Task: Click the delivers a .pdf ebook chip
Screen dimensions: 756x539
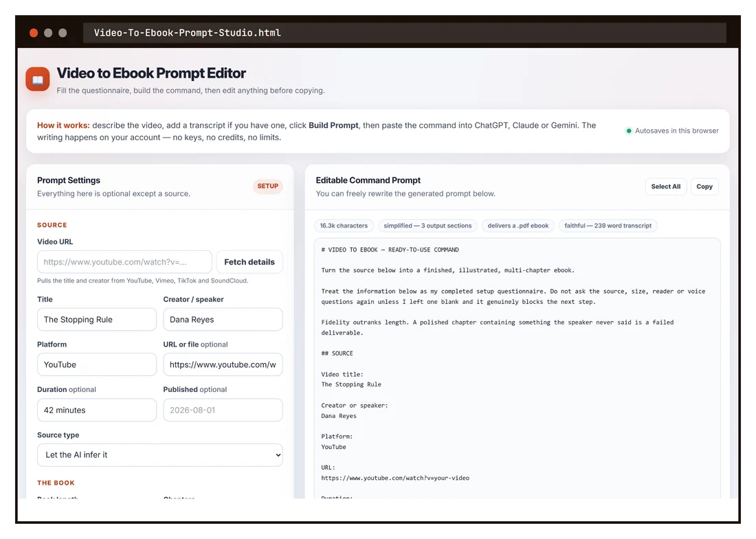Action: (x=518, y=225)
